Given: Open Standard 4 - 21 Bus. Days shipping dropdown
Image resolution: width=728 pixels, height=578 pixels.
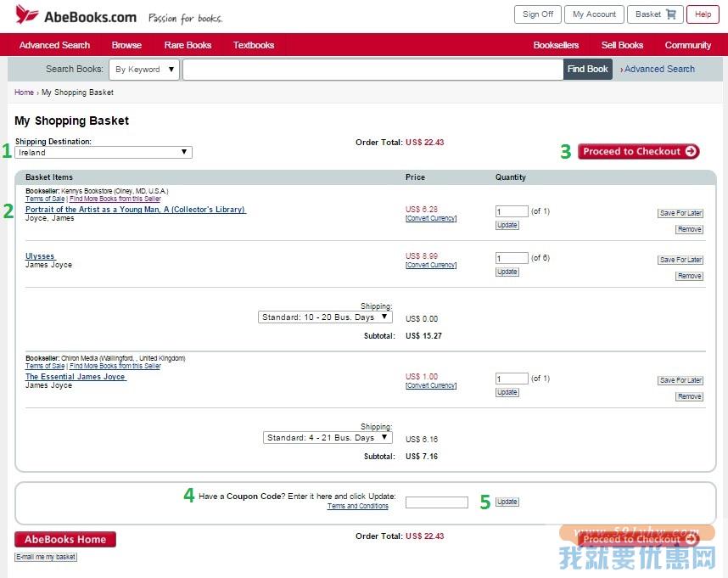Looking at the screenshot, I should pyautogui.click(x=328, y=438).
